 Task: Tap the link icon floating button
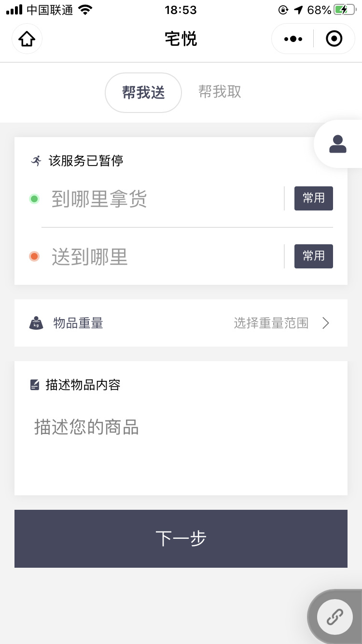(335, 616)
